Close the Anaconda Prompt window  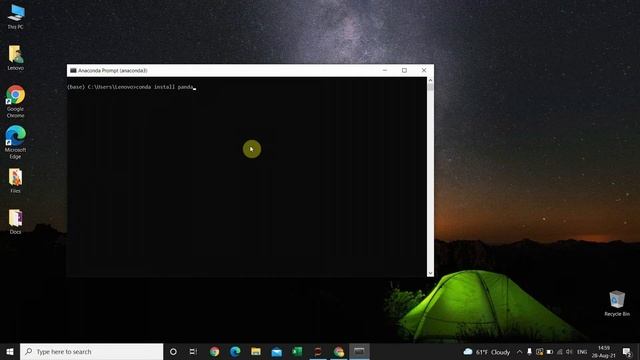(x=424, y=70)
